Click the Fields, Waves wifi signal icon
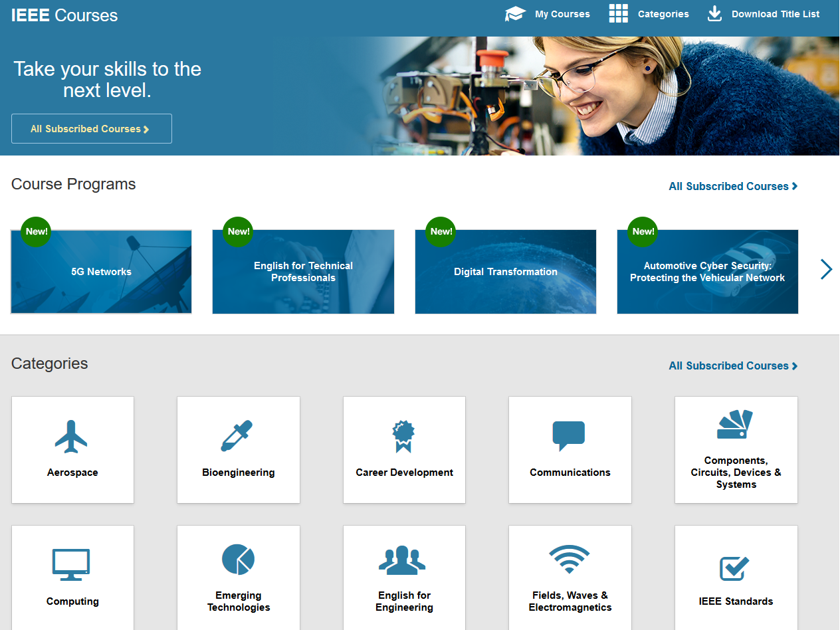The width and height of the screenshot is (840, 630). (570, 560)
